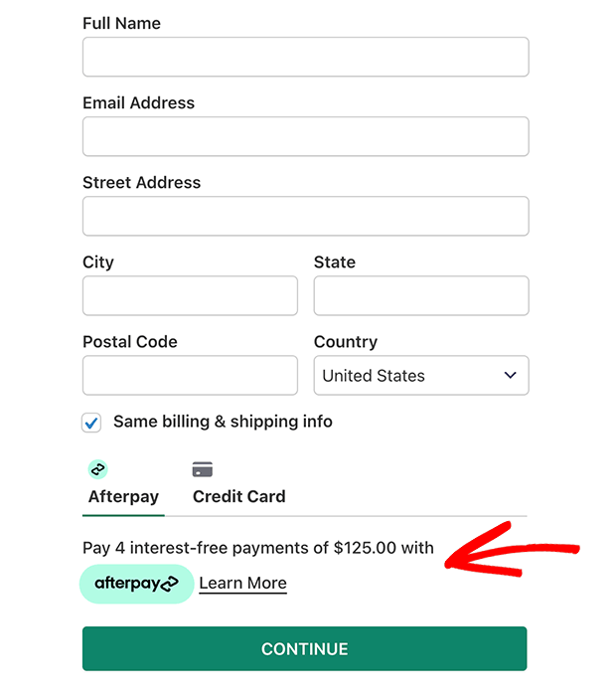Uncheck Same billing & shipping info checkbox
Screen dimensions: 616x696
(x=91, y=423)
